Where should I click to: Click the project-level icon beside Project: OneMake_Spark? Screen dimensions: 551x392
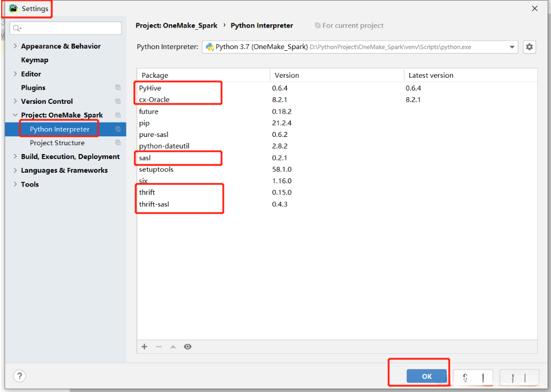[x=118, y=115]
